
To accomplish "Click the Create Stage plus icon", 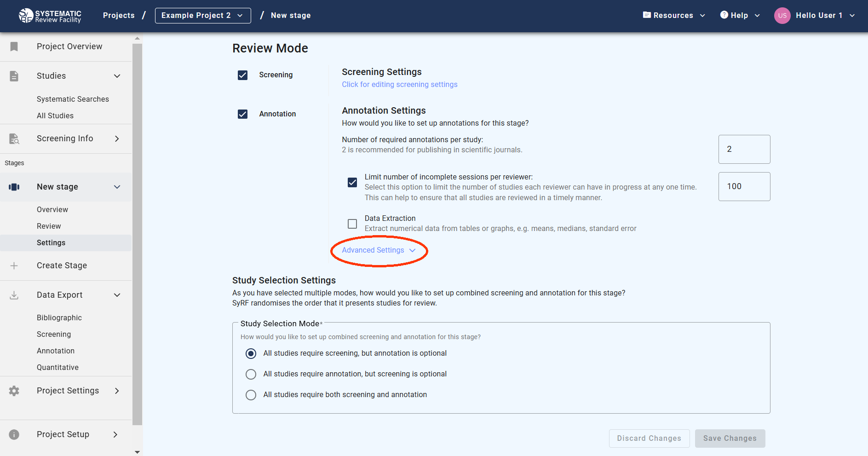I will click(14, 266).
